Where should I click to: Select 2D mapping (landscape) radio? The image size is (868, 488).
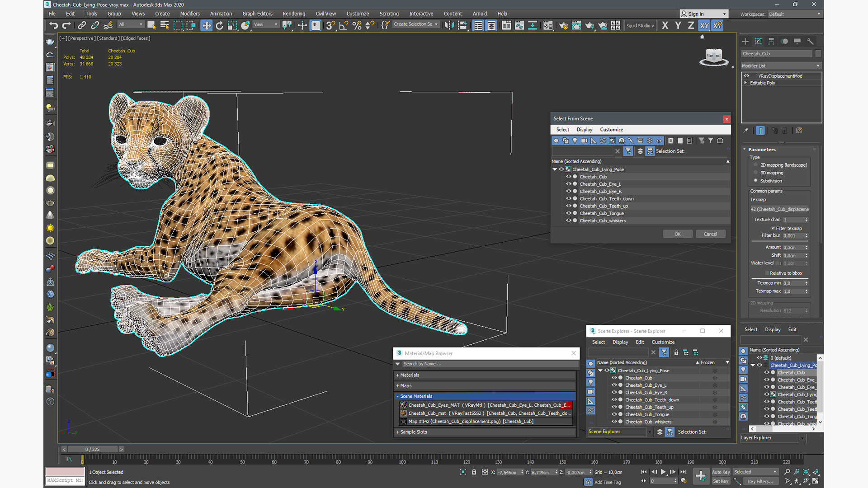click(755, 164)
